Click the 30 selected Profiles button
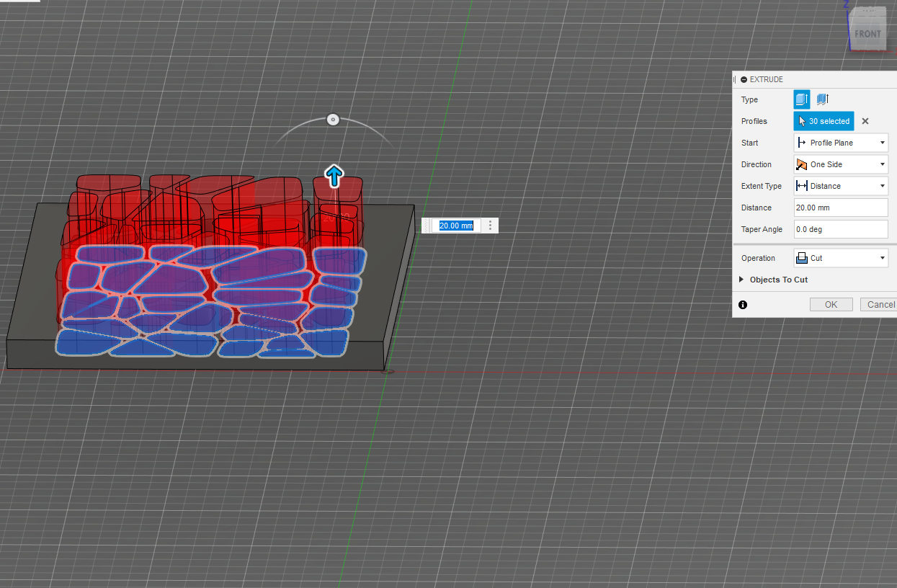Viewport: 897px width, 588px height. [x=824, y=121]
